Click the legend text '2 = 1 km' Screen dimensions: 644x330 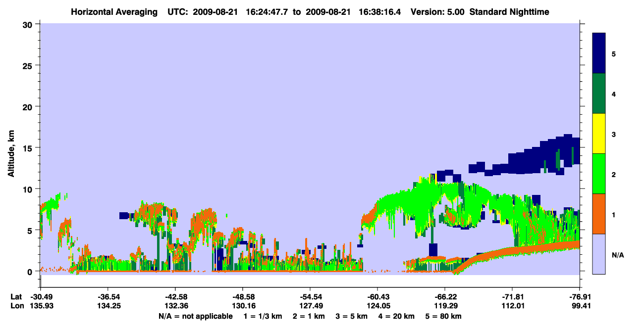click(x=310, y=316)
